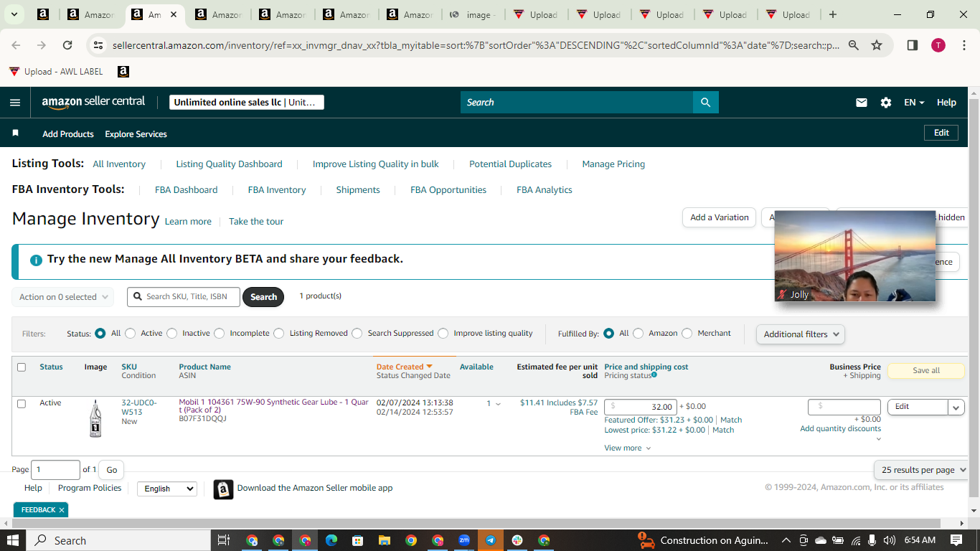Select Fulfilled By Amazon radio option
Image resolution: width=980 pixels, height=551 pixels.
click(x=639, y=333)
